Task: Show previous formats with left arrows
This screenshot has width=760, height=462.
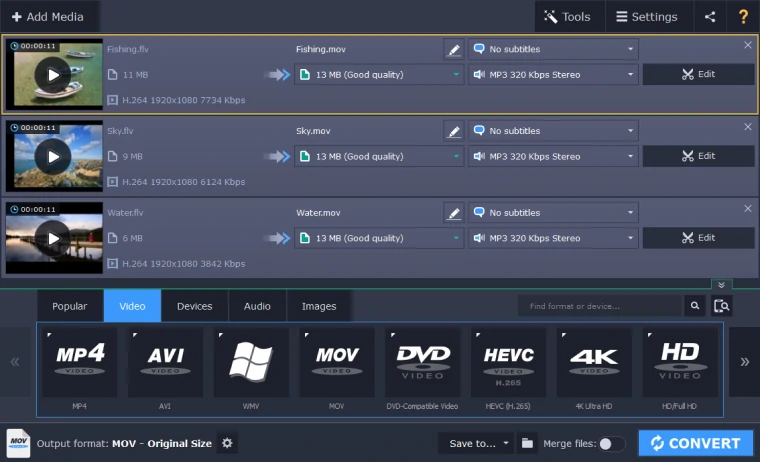Action: point(15,362)
